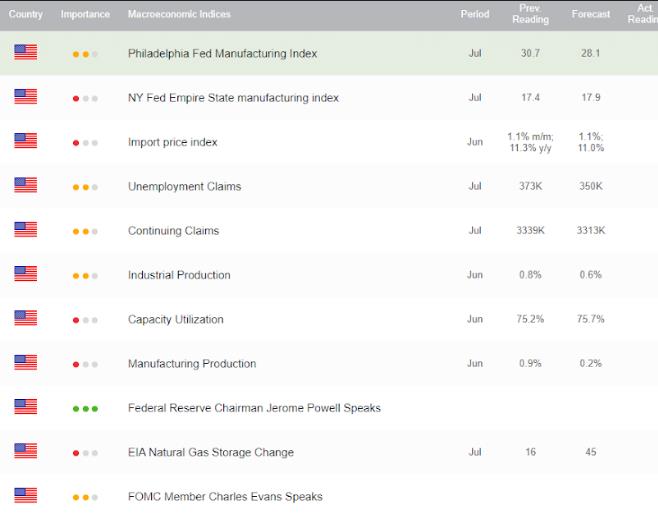The image size is (658, 514).
Task: Click importance dots for Capacity Utilization
Action: coord(85,320)
